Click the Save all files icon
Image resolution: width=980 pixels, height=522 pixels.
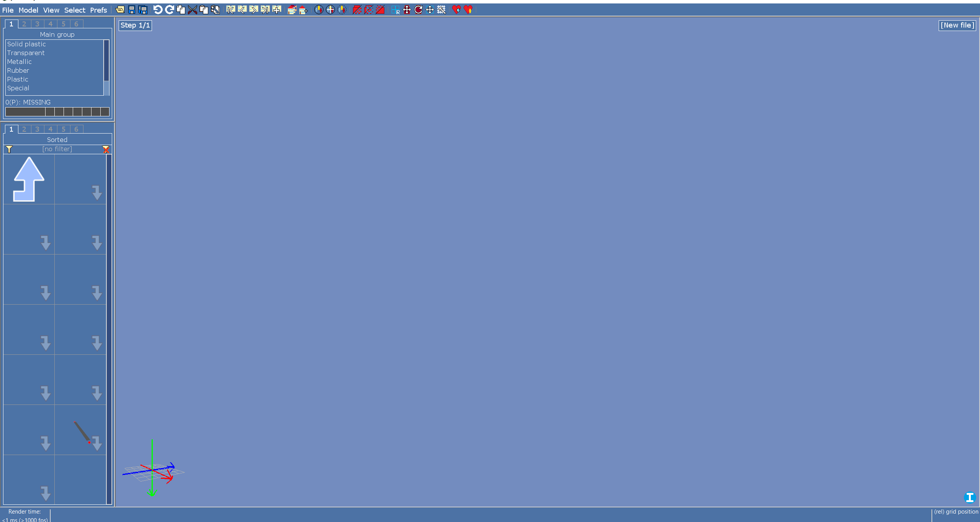143,10
